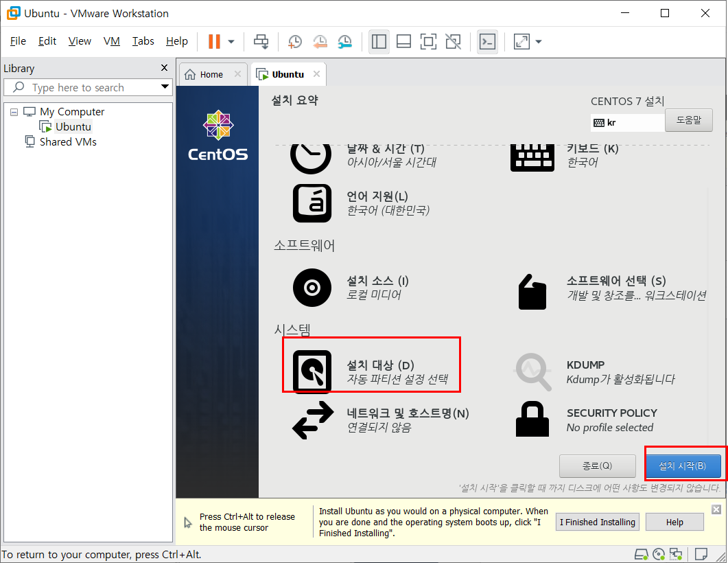
Task: Close the Home tab
Action: point(237,74)
